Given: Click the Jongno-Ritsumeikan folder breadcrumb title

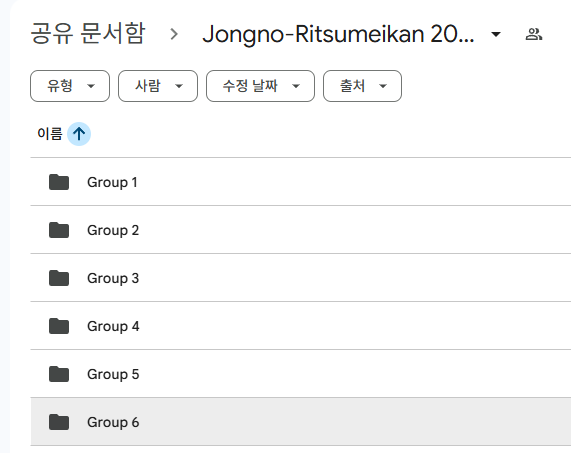Looking at the screenshot, I should click(x=339, y=35).
